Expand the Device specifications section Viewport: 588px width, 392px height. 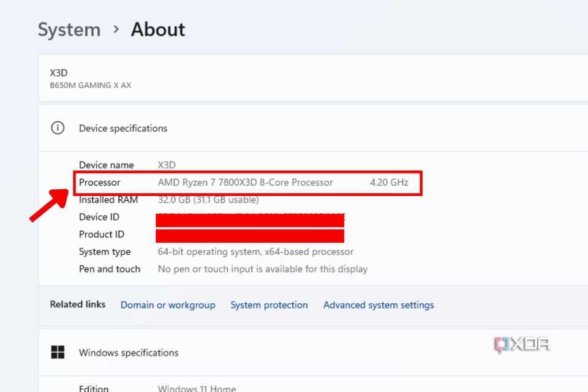[x=123, y=128]
